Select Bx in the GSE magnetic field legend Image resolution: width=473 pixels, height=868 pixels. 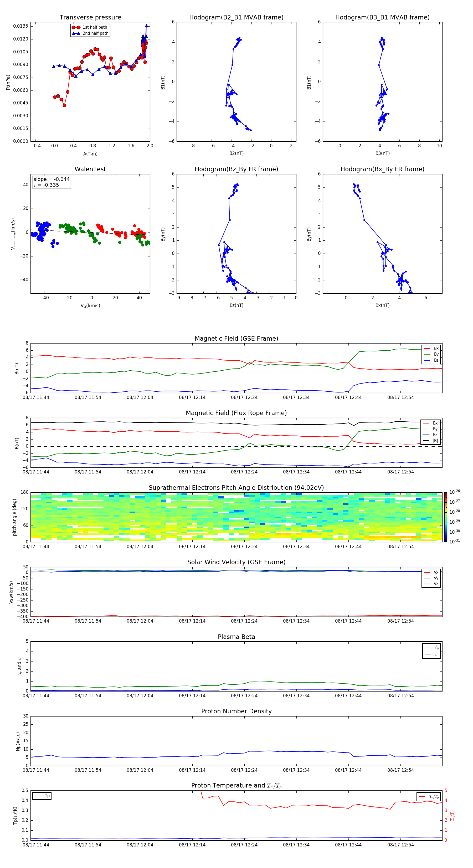[x=431, y=349]
